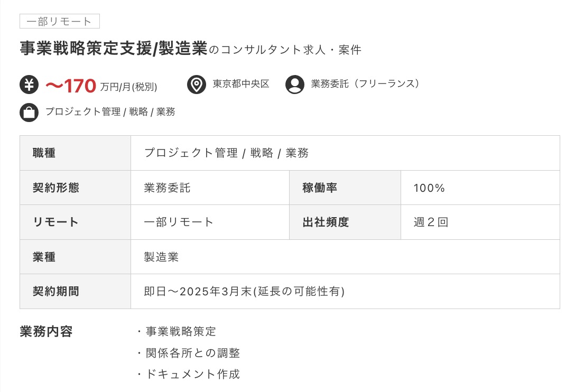Click the 一部リモート tag badge
575x392 pixels.
coord(59,21)
